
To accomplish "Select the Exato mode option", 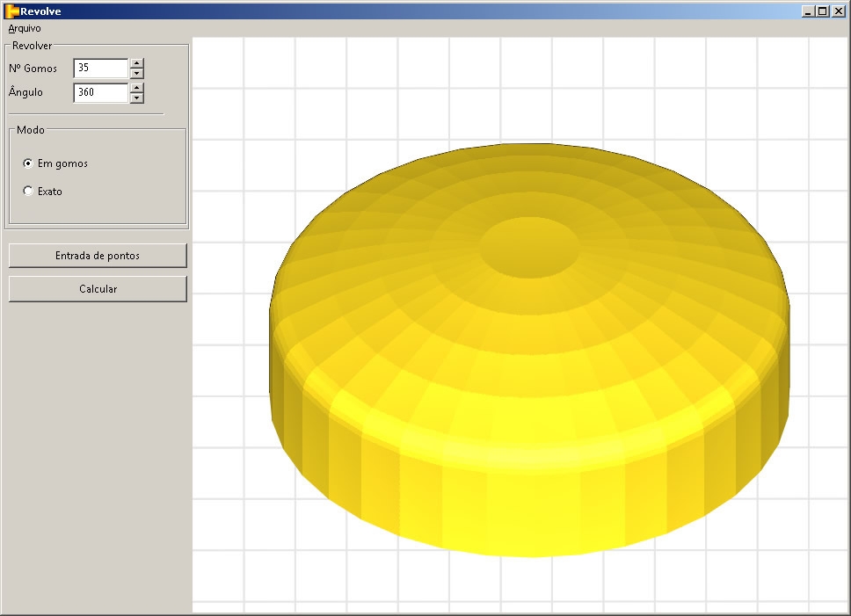I will click(29, 191).
